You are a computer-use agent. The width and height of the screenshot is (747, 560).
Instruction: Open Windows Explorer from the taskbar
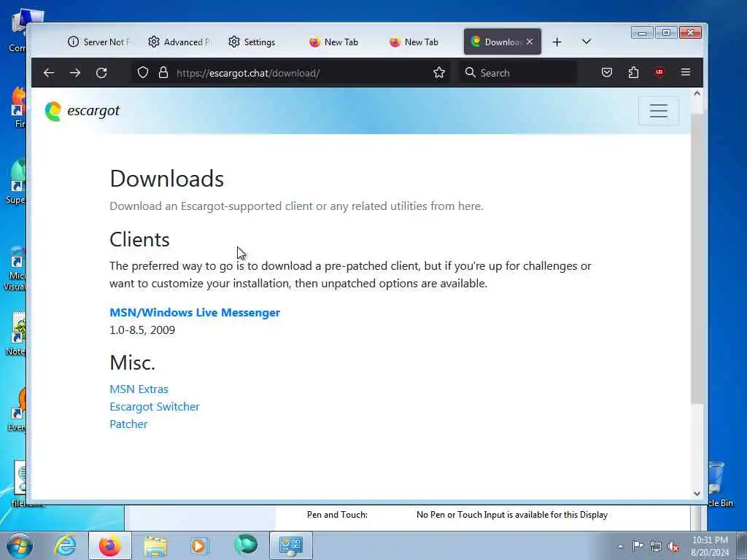point(155,545)
